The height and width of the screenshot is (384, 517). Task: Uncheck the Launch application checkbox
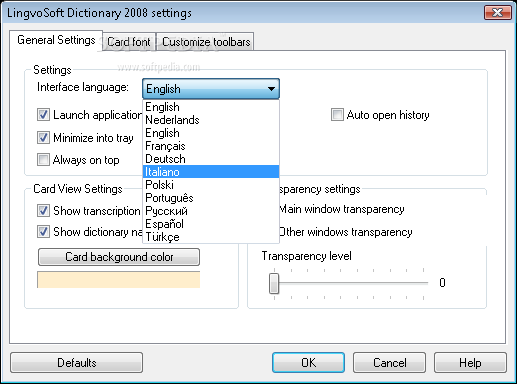pos(43,115)
